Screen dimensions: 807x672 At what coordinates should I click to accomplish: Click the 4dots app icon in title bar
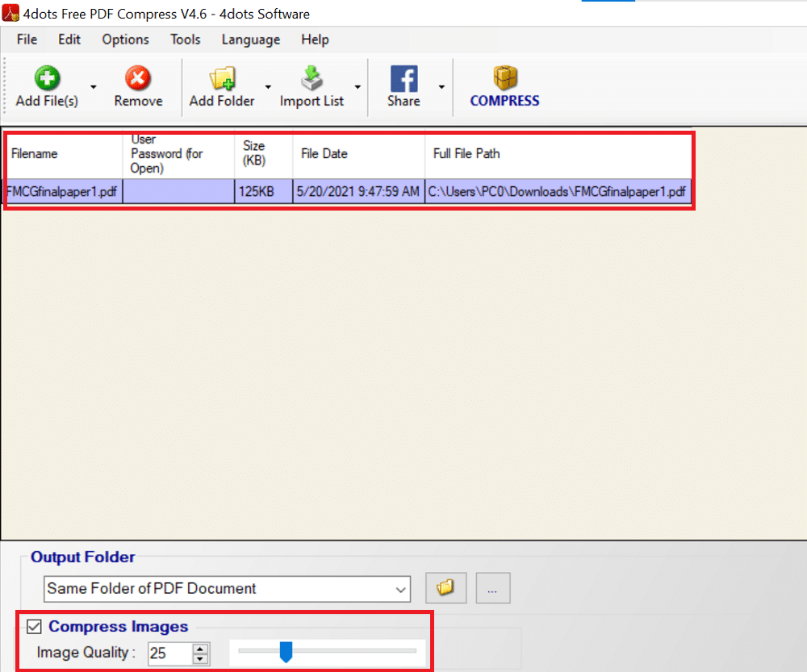point(11,14)
